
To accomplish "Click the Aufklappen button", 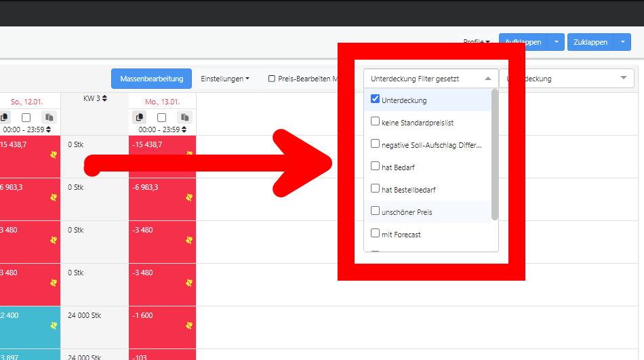I will click(523, 42).
